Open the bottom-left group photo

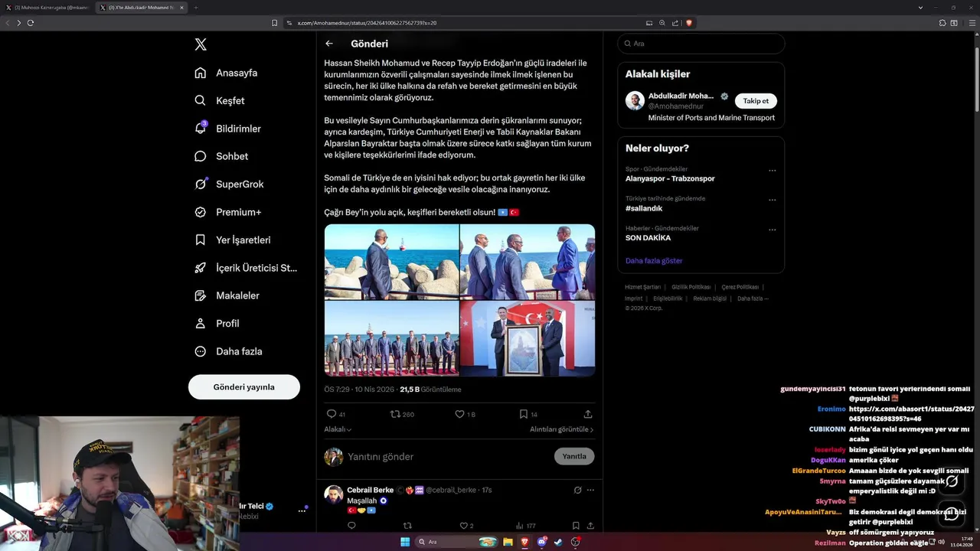391,338
